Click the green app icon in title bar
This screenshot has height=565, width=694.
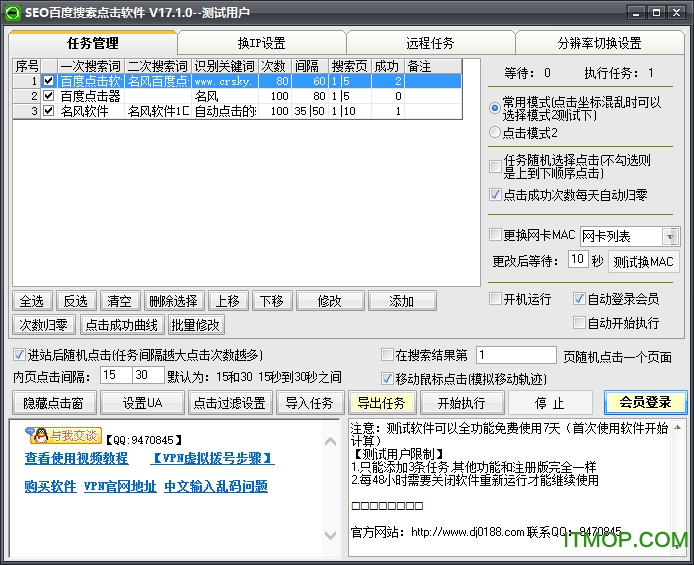click(x=12, y=12)
